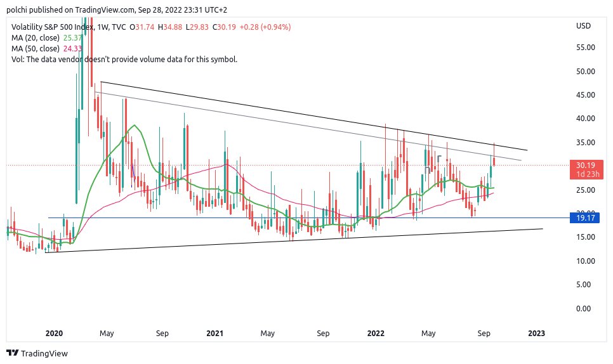Click the 10.00 price axis label
This screenshot has width=613, height=364.
[x=586, y=261]
